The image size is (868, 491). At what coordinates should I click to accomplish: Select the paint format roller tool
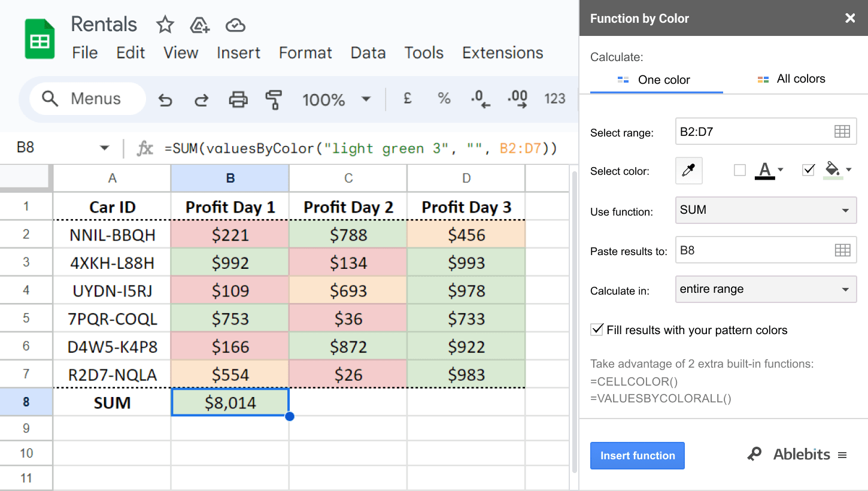tap(274, 99)
